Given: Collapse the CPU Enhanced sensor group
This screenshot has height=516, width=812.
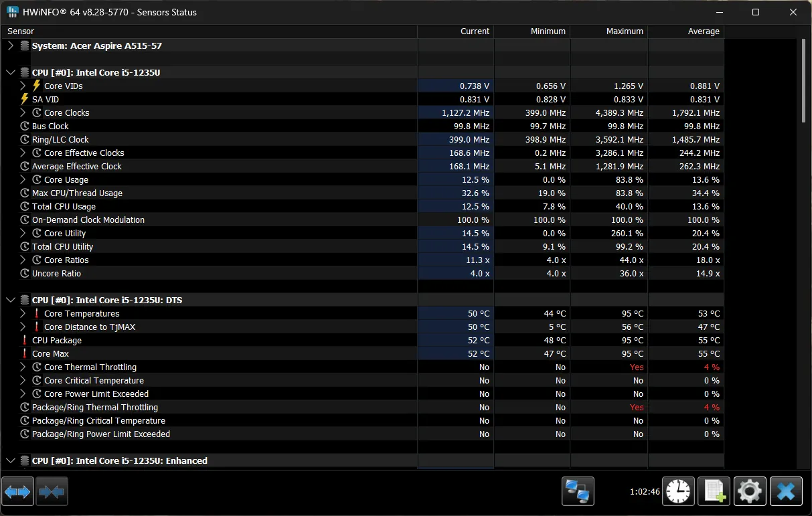Looking at the screenshot, I should (10, 460).
